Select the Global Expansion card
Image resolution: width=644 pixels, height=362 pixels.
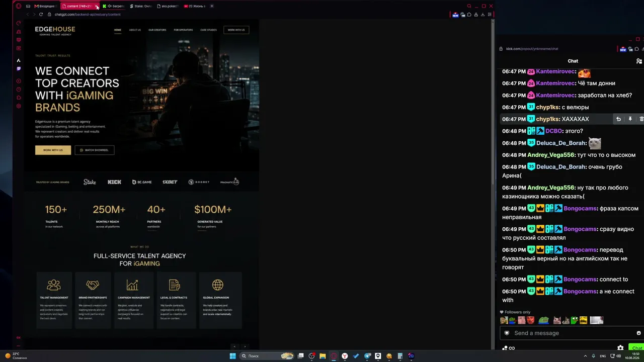[220, 300]
